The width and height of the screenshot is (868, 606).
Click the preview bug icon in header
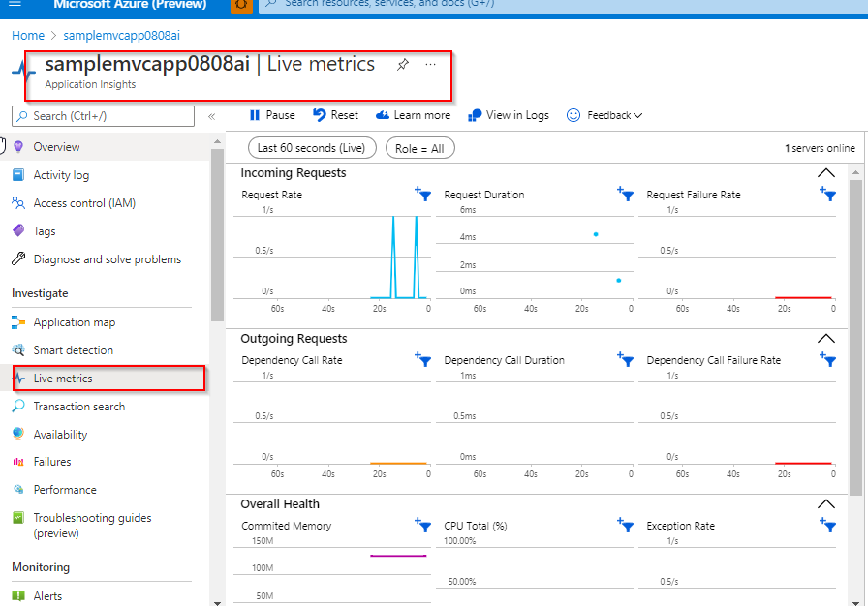pos(241,5)
